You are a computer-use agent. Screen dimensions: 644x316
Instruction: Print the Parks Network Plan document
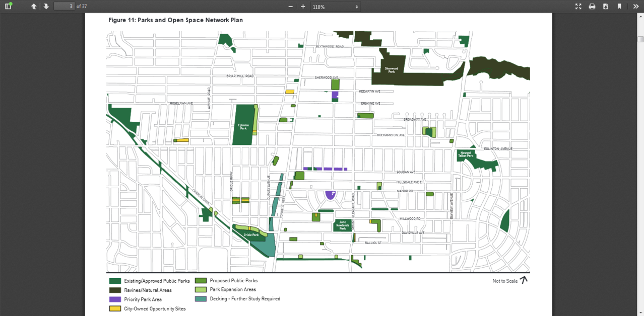(x=592, y=7)
